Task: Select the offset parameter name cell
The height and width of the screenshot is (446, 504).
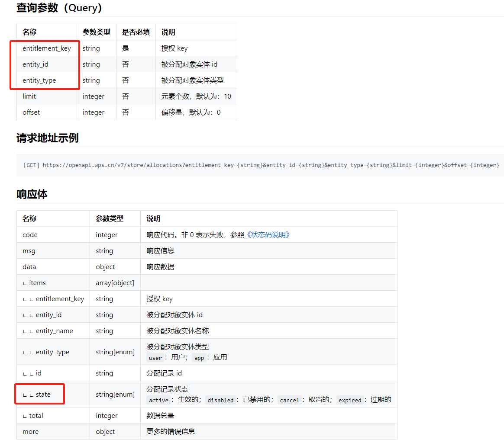Action: point(31,112)
